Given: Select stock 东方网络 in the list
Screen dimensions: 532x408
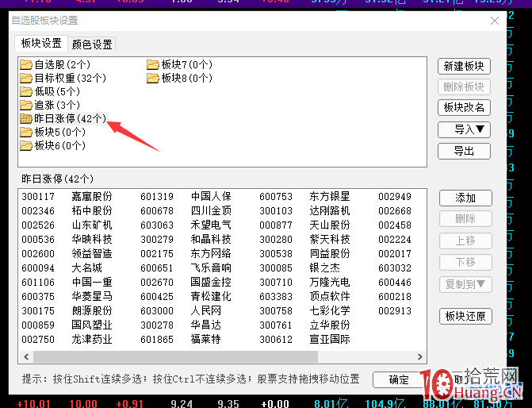Looking at the screenshot, I should 211,253.
